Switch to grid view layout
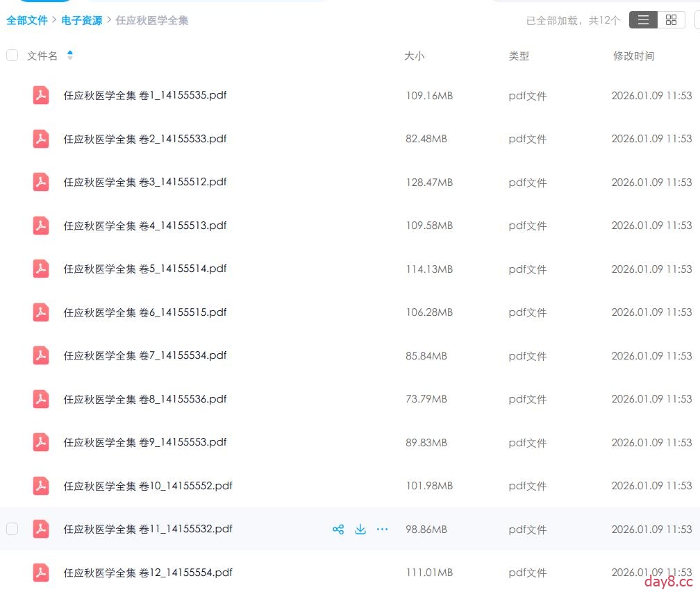The image size is (700, 592). 671,20
